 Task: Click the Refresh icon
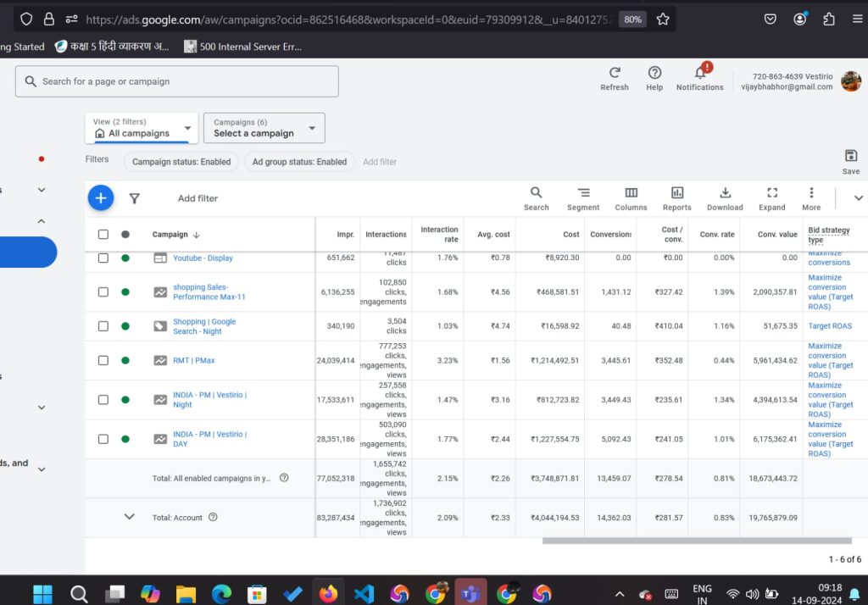(x=615, y=73)
